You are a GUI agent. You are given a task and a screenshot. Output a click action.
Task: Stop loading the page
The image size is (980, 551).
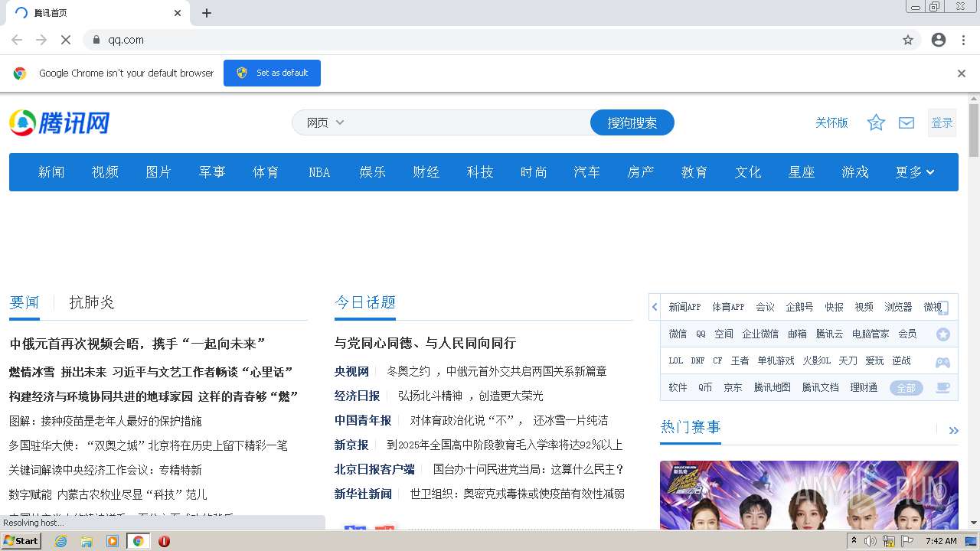click(66, 40)
